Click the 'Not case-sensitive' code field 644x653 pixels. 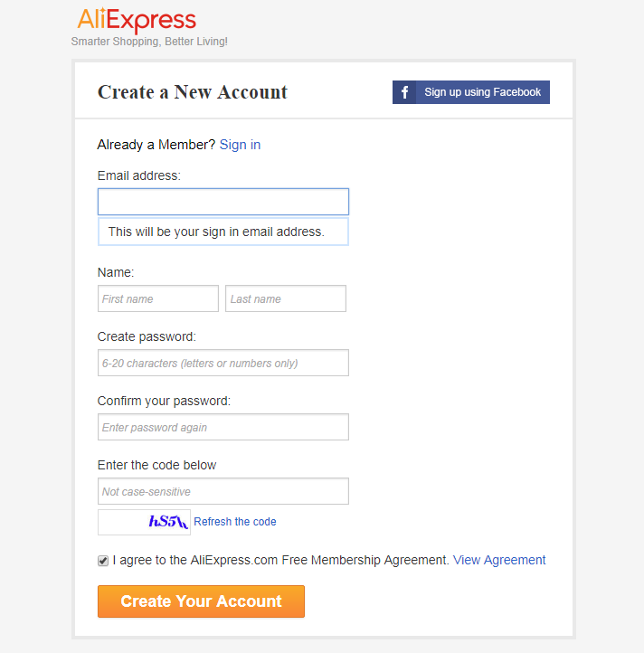[223, 491]
